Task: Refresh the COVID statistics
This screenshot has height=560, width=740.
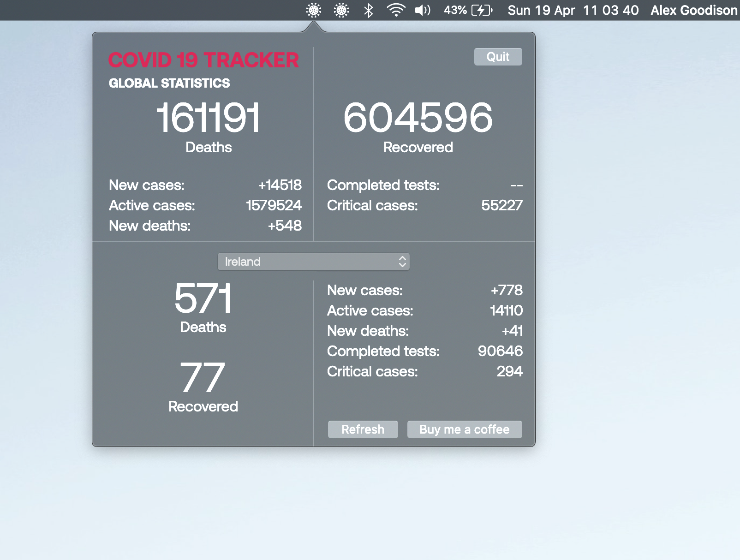Action: (x=363, y=429)
